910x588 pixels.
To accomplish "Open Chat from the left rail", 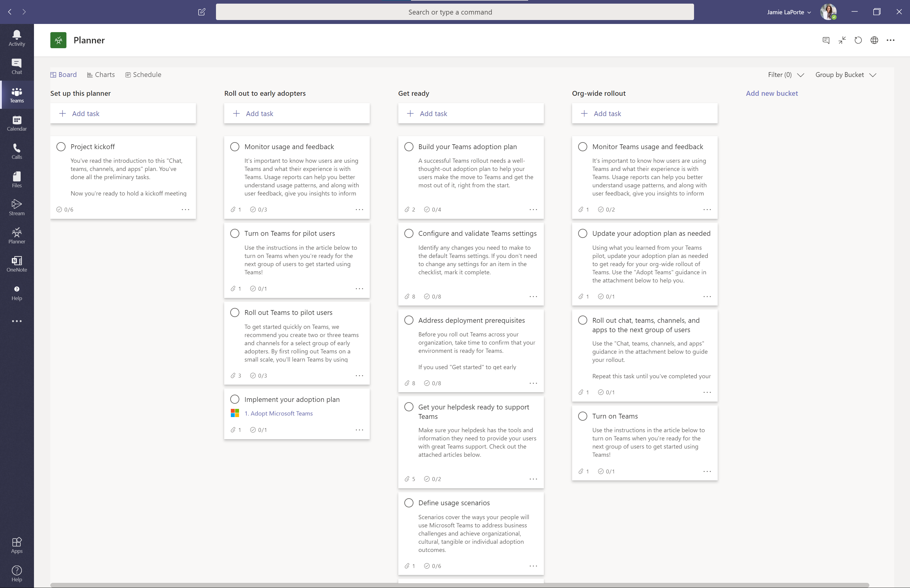I will tap(17, 66).
